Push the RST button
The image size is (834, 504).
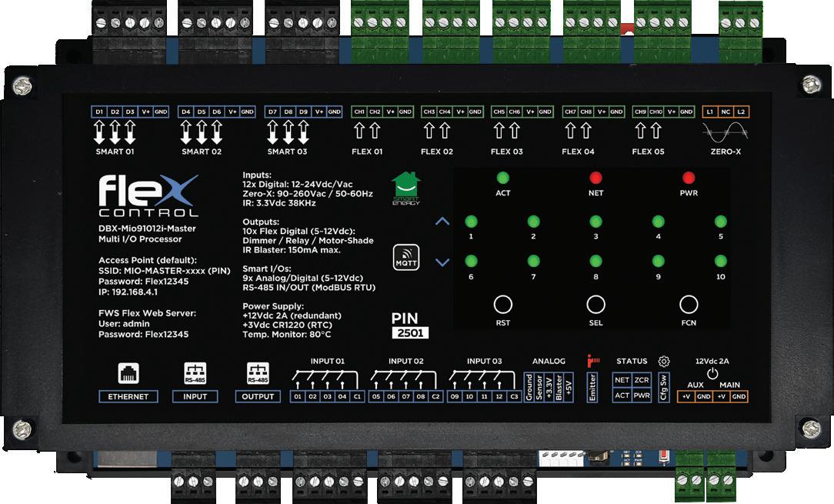tap(502, 305)
